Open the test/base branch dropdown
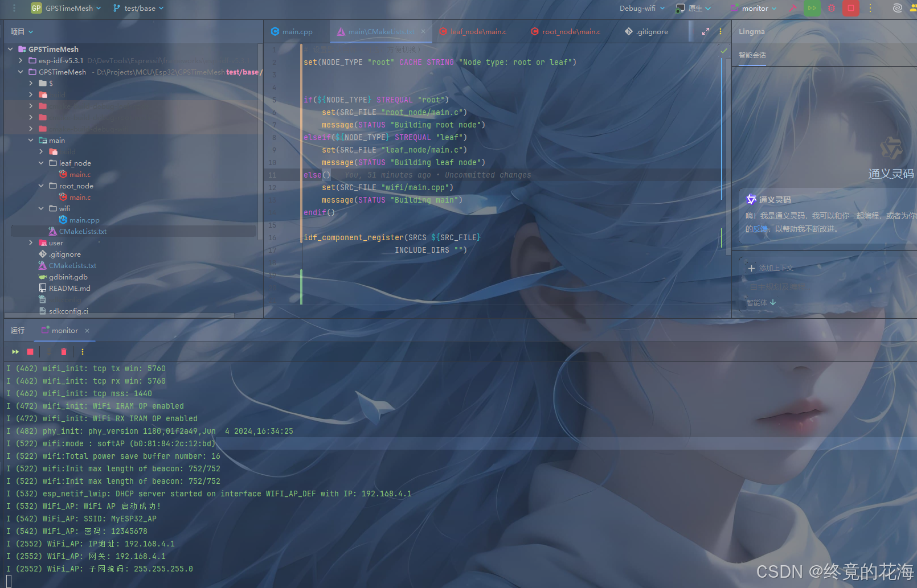Screen dimensions: 917x588 [138, 8]
